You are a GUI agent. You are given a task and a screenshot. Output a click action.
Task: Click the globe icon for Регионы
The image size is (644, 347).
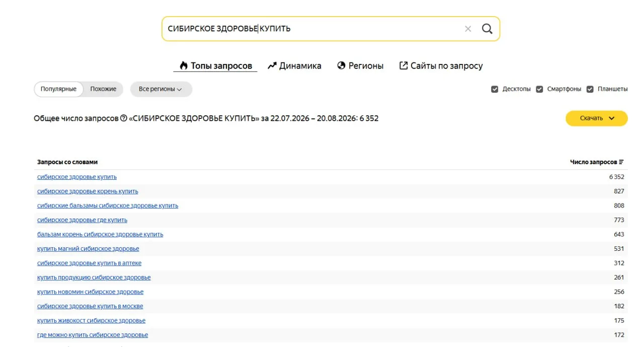click(x=341, y=65)
